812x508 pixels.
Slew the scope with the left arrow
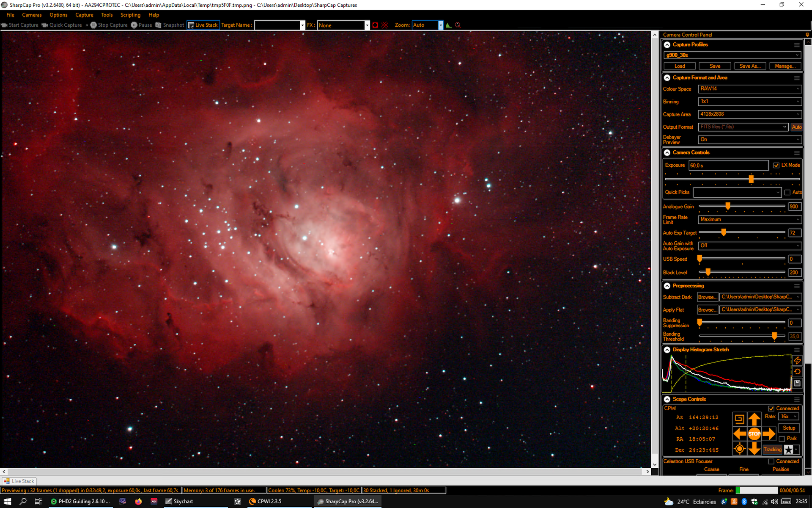[740, 433]
